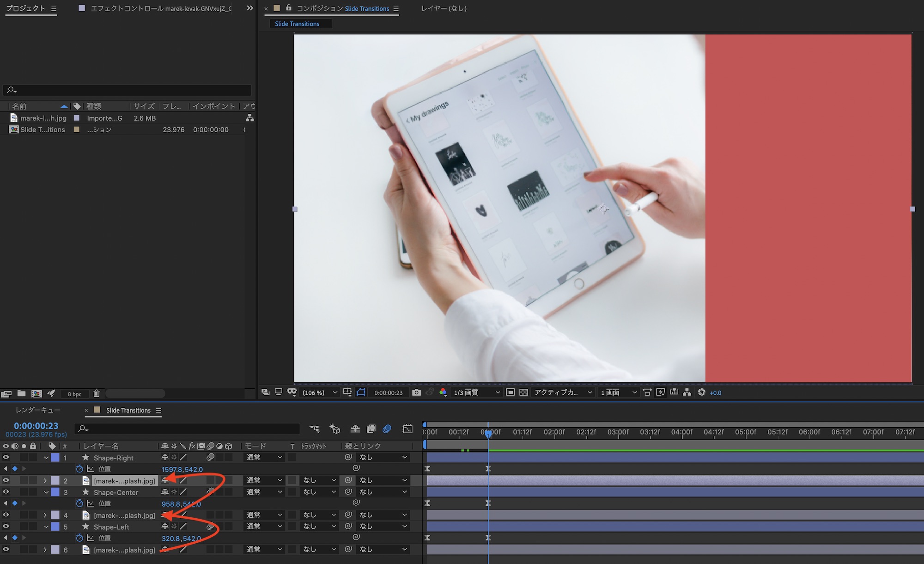Delete selected item with the trash icon
This screenshot has width=924, height=564.
pos(97,393)
